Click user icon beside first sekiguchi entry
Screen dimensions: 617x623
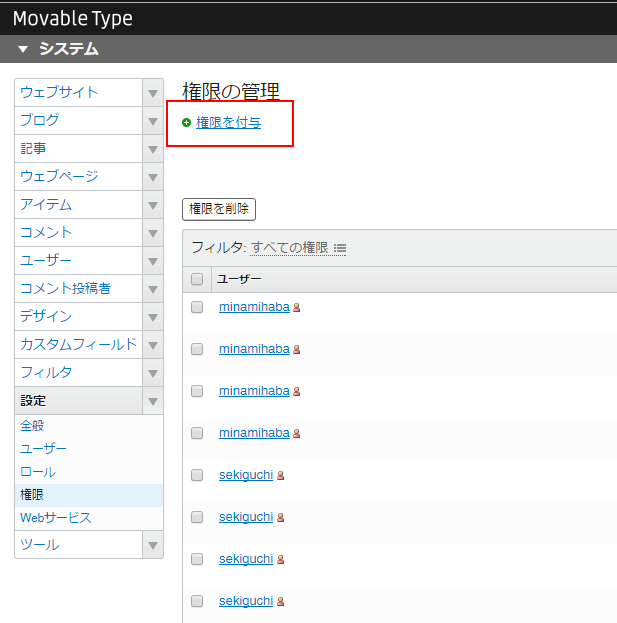[281, 476]
